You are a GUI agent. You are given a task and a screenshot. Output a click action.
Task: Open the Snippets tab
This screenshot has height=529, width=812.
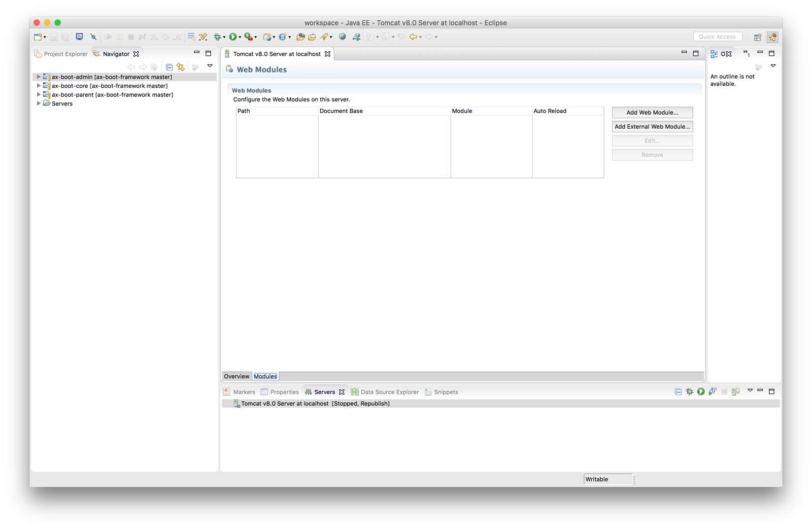coord(441,392)
